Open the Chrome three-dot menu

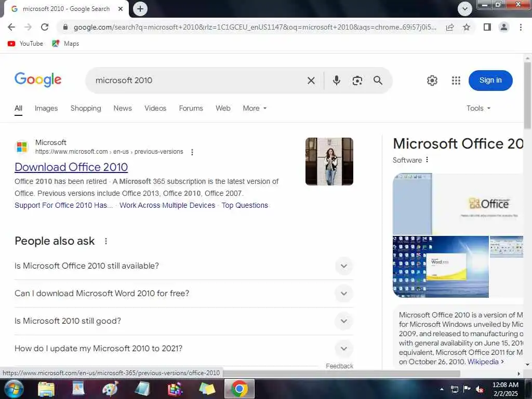521,27
